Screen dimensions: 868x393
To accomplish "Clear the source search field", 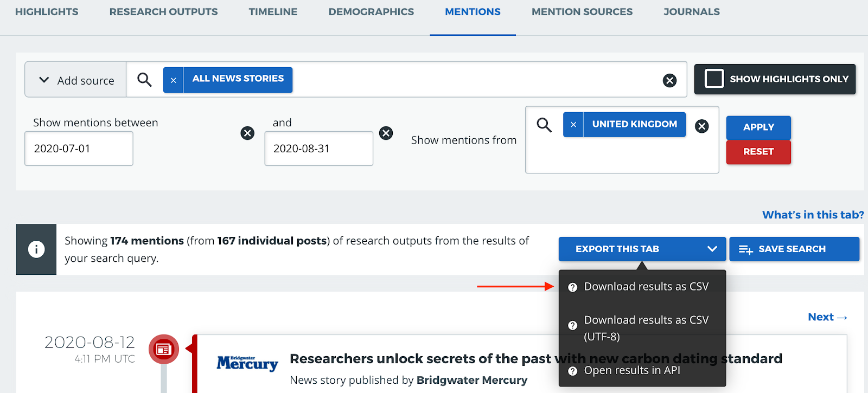I will [x=669, y=81].
